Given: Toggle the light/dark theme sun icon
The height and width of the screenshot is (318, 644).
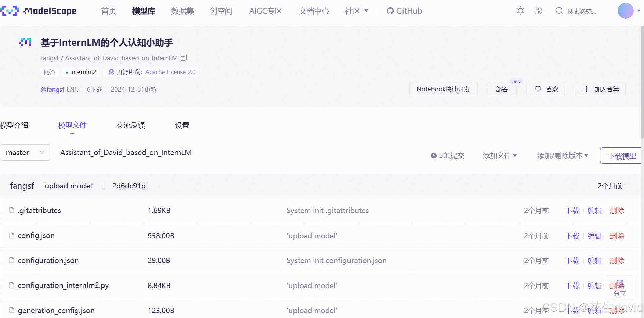Looking at the screenshot, I should [520, 11].
